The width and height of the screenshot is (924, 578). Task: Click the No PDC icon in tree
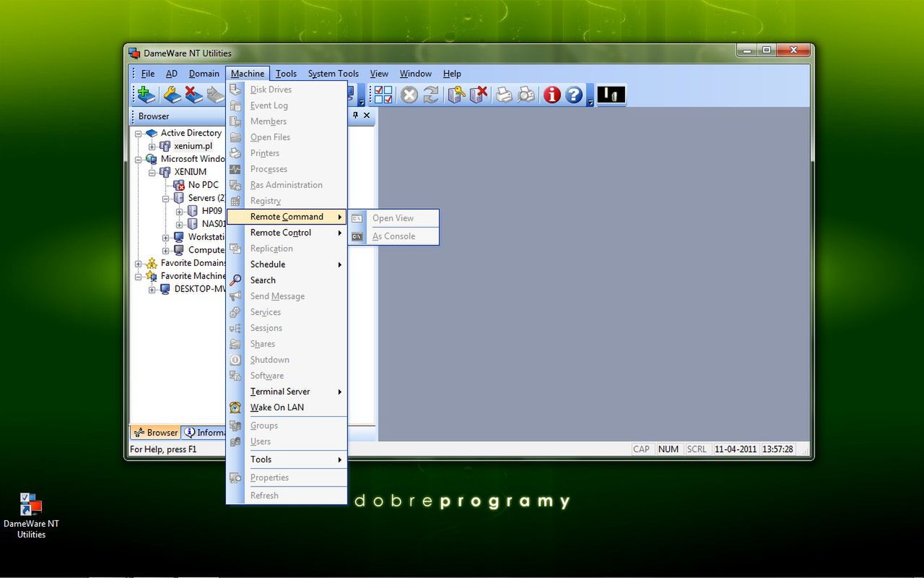click(179, 185)
